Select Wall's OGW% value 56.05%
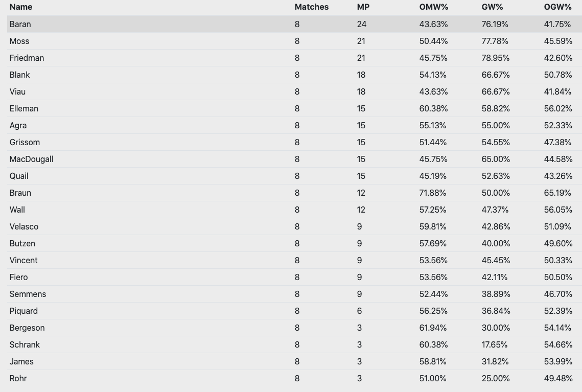The height and width of the screenshot is (392, 582). pyautogui.click(x=558, y=210)
